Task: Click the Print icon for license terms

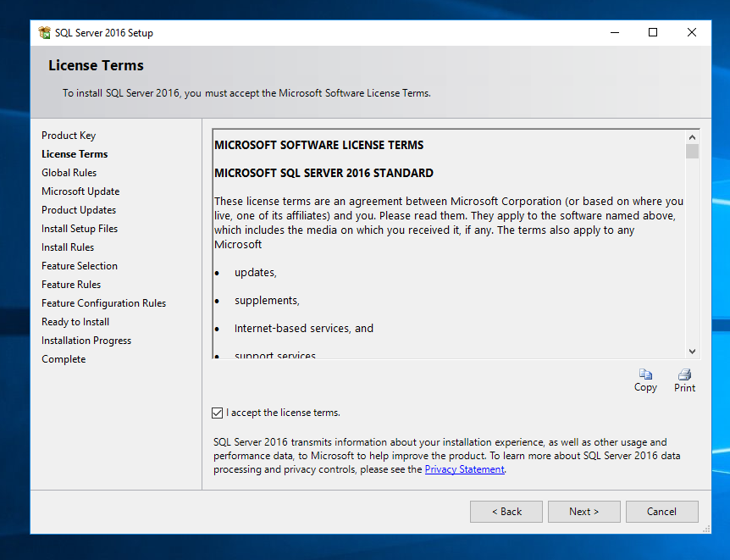Action: (684, 374)
